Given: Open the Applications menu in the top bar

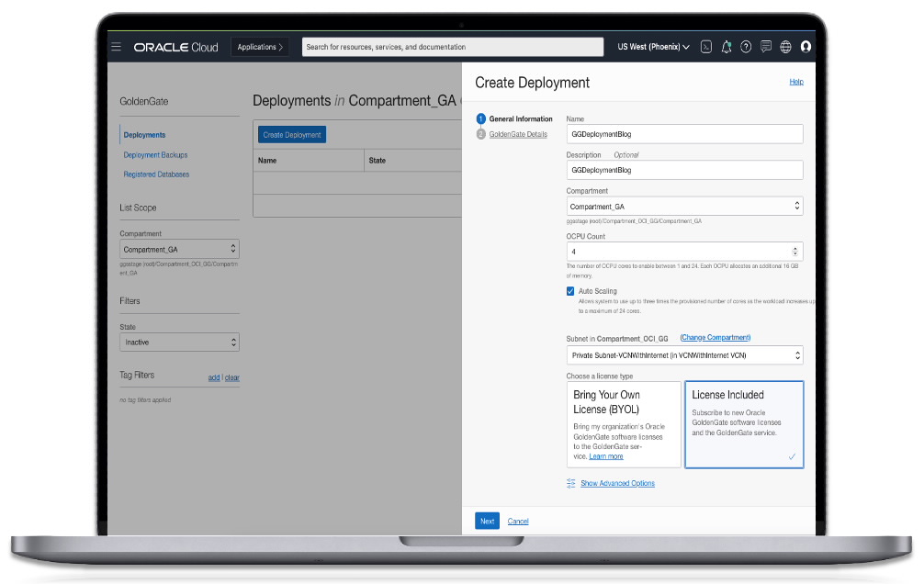Looking at the screenshot, I should pyautogui.click(x=260, y=46).
